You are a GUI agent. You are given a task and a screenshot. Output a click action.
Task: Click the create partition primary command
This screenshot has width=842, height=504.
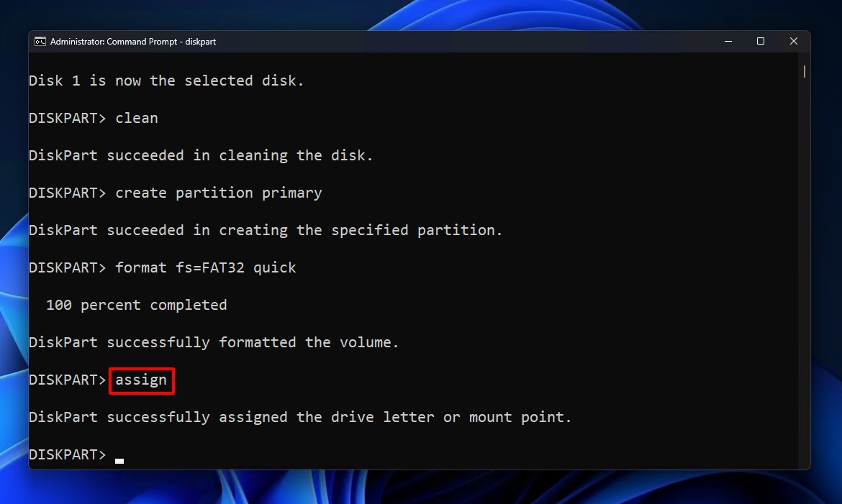[x=219, y=192]
